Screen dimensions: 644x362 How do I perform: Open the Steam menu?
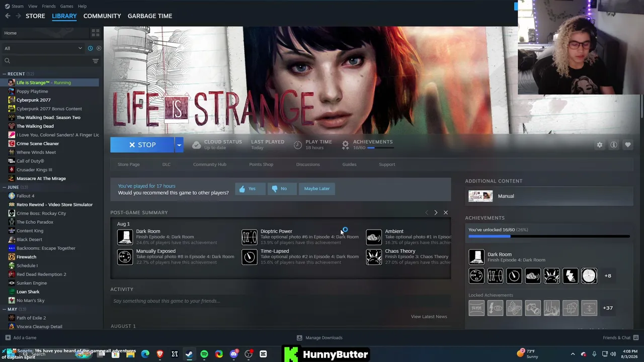coord(14,6)
